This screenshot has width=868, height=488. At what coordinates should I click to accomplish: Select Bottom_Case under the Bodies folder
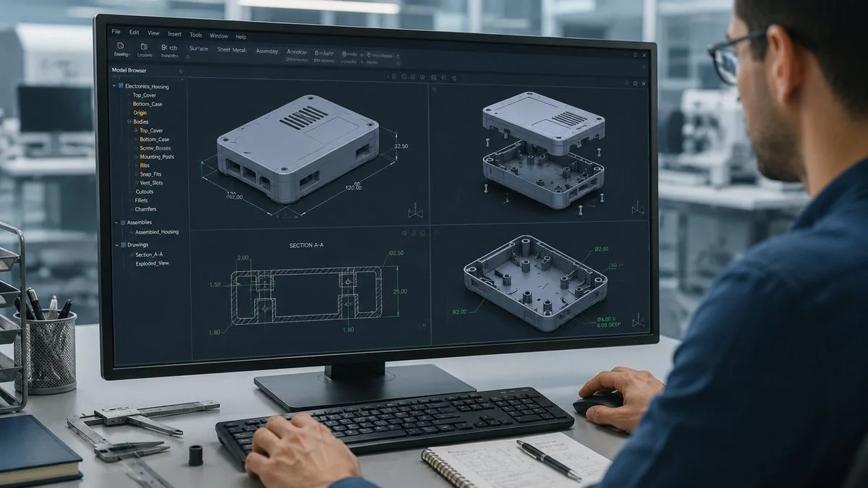click(155, 140)
